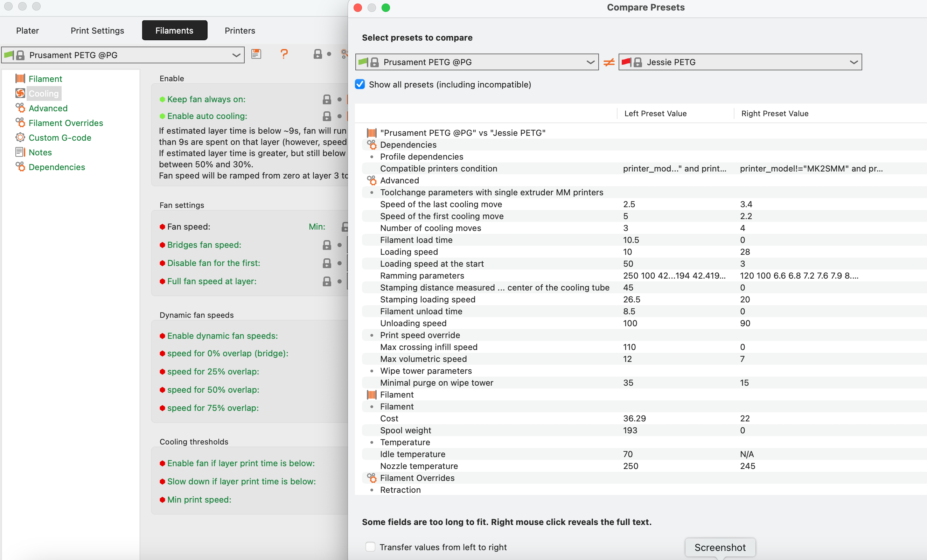Image resolution: width=927 pixels, height=560 pixels.
Task: Click the Cooling fan icon in sidebar
Action: (x=20, y=93)
